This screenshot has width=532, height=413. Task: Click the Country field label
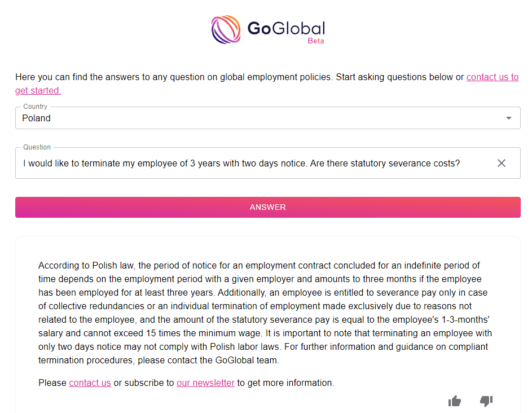[35, 107]
